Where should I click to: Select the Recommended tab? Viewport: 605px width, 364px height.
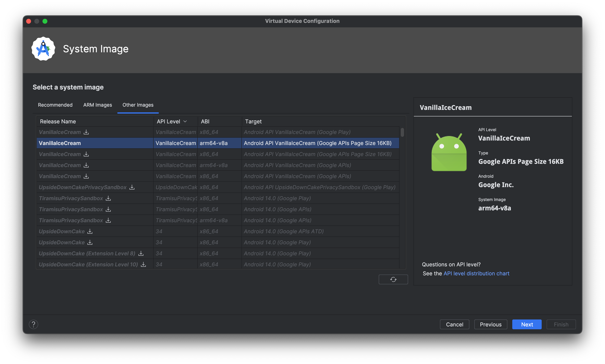tap(55, 105)
